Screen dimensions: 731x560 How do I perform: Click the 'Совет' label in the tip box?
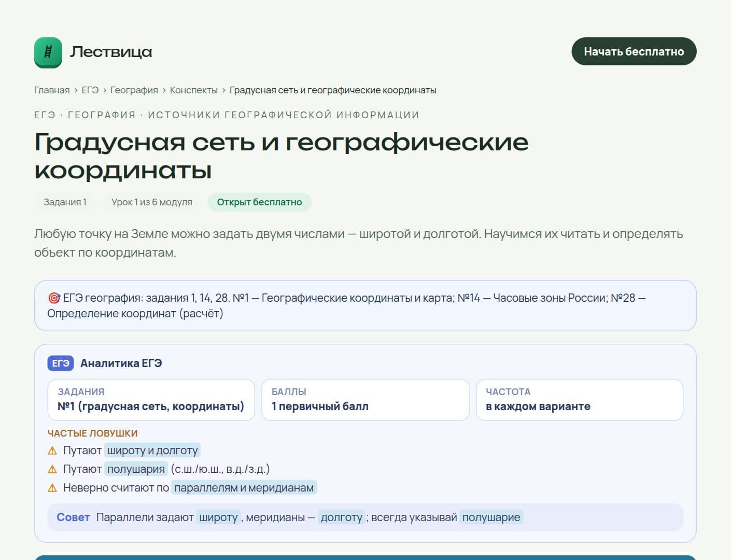pyautogui.click(x=73, y=517)
